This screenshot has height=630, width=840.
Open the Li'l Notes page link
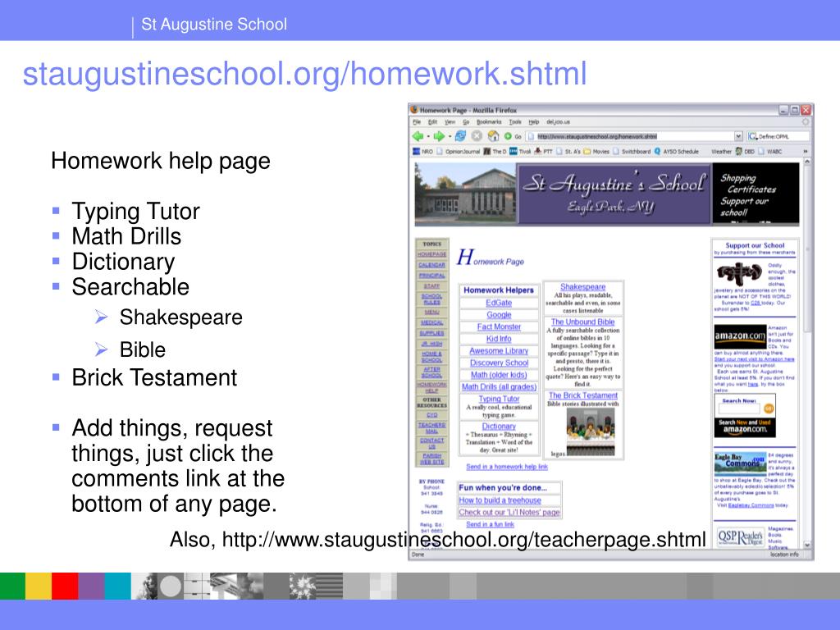[509, 513]
